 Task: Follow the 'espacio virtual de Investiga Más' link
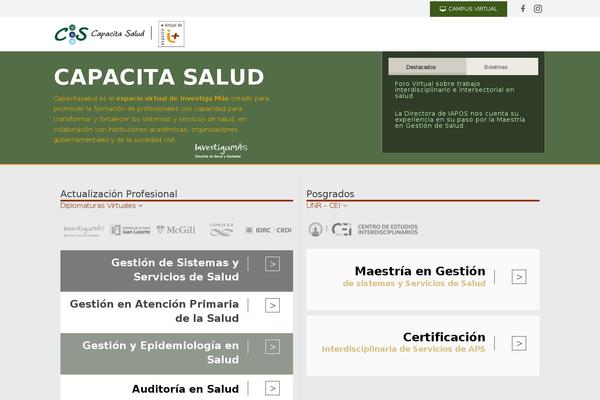click(172, 98)
